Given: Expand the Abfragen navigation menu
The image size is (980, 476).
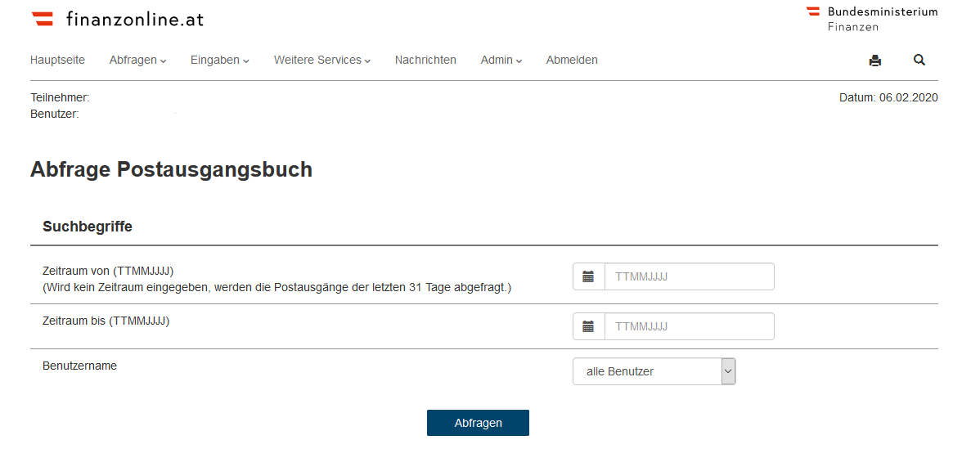Looking at the screenshot, I should (x=137, y=60).
